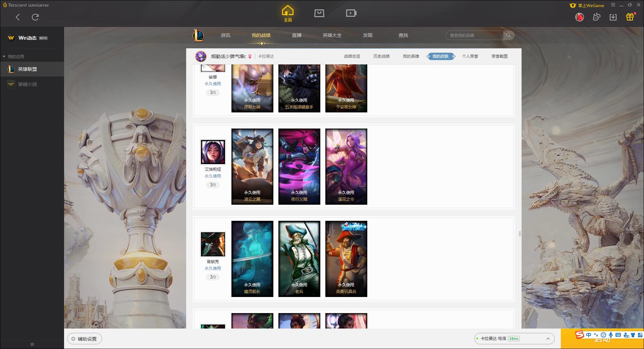Open the 平安夜女神 skin card
The image size is (644, 349).
click(346, 88)
